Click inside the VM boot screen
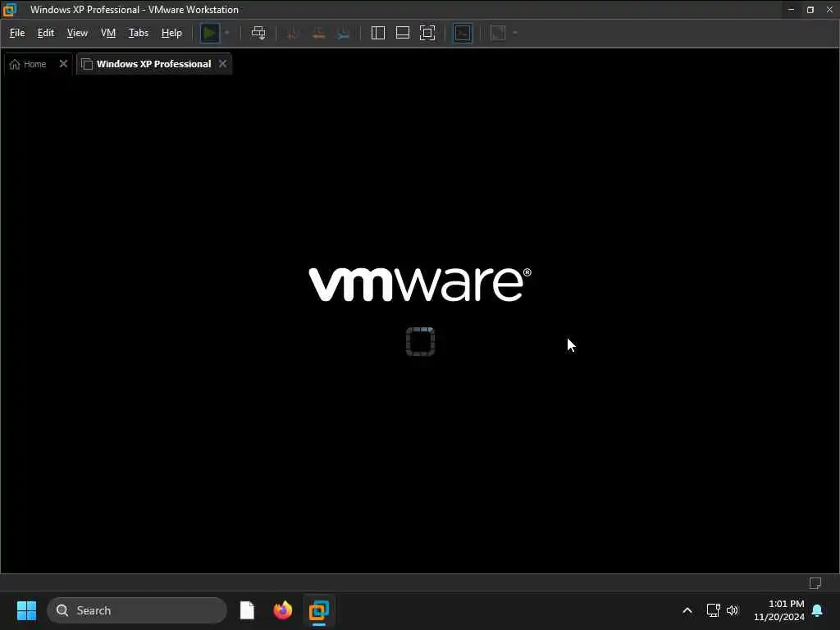 420,325
